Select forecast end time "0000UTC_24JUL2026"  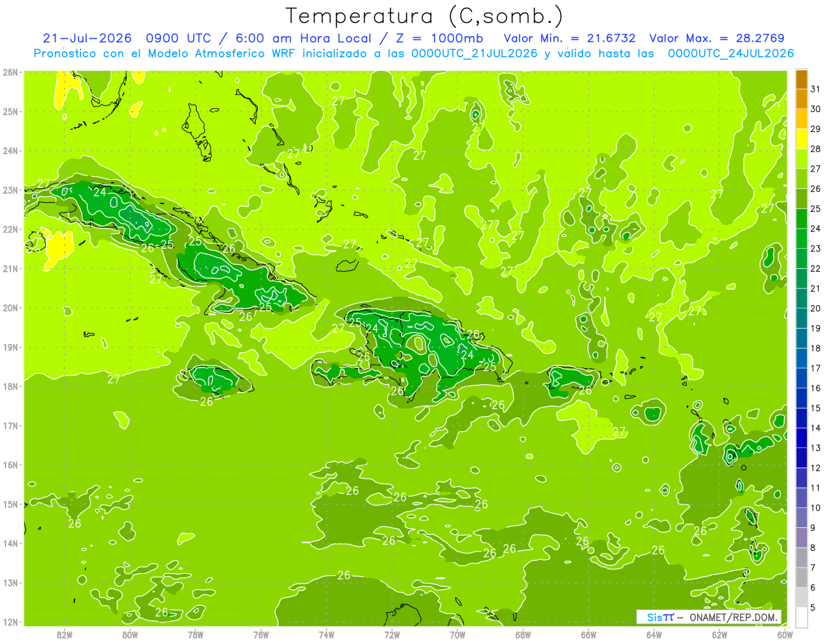point(730,53)
